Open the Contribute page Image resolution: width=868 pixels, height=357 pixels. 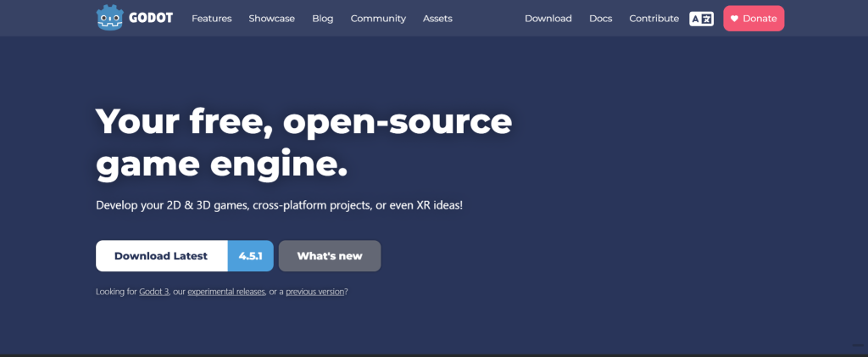pos(654,19)
